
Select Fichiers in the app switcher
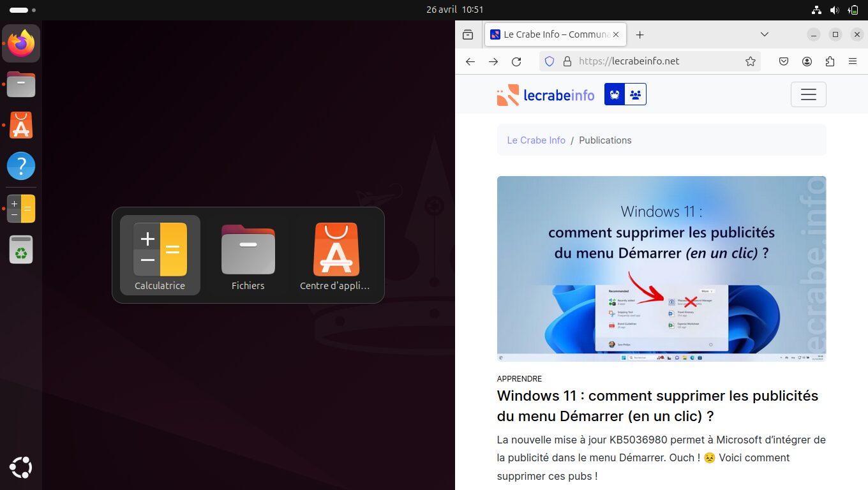point(248,255)
